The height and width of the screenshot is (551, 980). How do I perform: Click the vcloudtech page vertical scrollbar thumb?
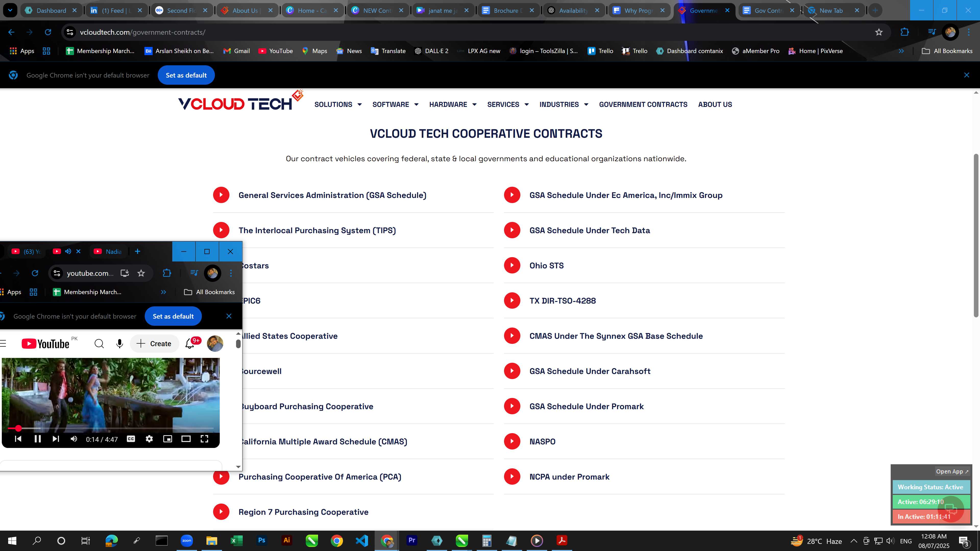coord(976,235)
